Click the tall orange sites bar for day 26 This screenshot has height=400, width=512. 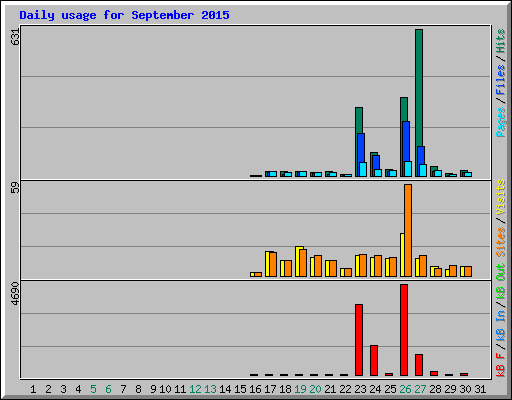point(408,230)
